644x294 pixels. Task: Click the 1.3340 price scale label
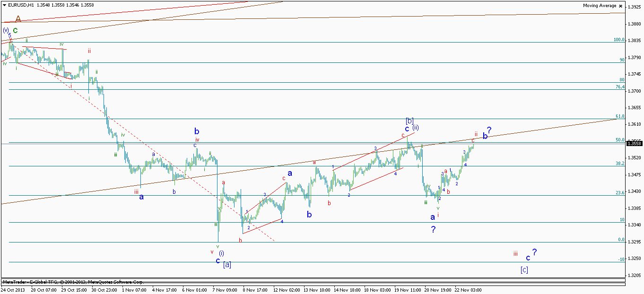(x=635, y=225)
